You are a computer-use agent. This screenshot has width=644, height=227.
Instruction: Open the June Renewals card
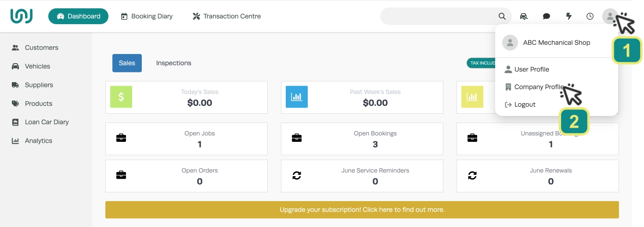(538, 176)
